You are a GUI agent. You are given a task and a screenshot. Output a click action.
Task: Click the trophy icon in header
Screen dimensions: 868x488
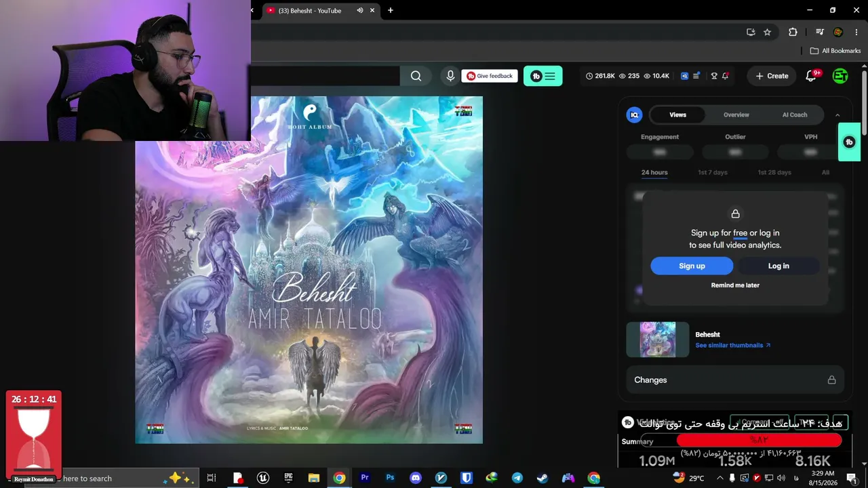click(714, 76)
